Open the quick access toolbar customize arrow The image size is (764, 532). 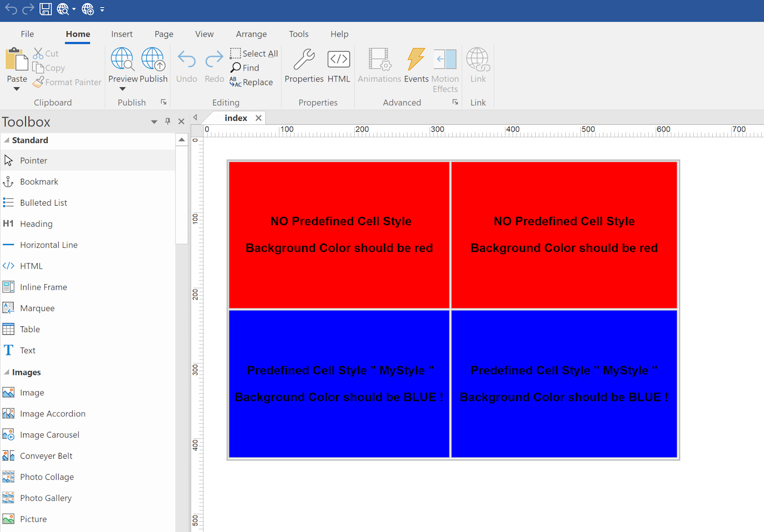point(102,10)
